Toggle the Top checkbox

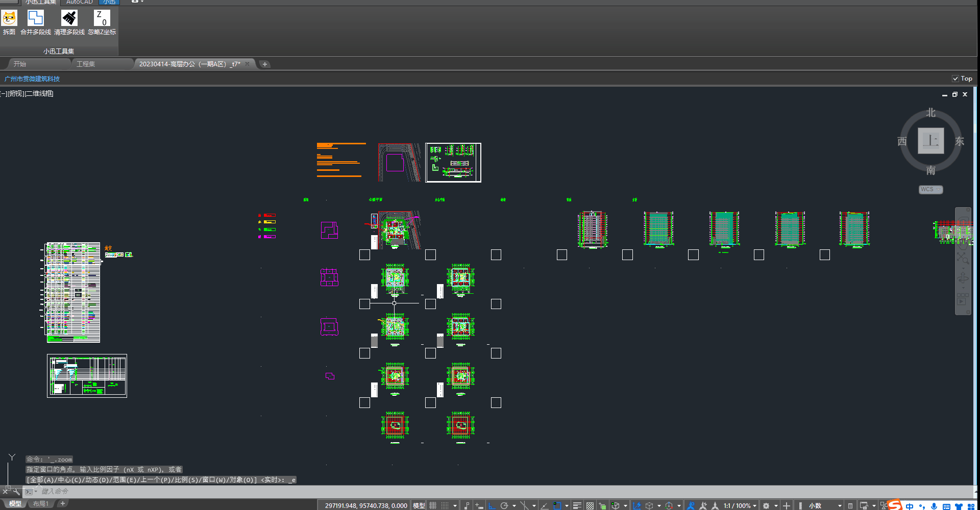[955, 79]
